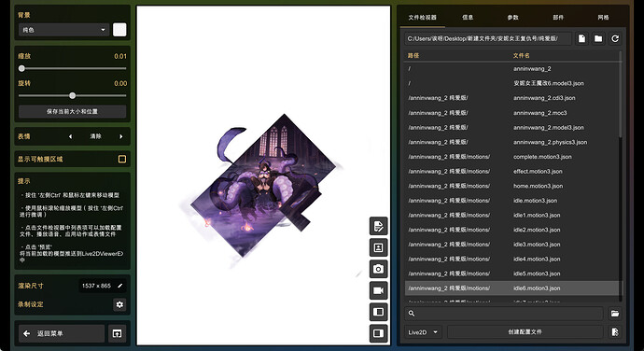Select anninvwang_2.moc3 file
644x351 pixels.
click(x=511, y=113)
